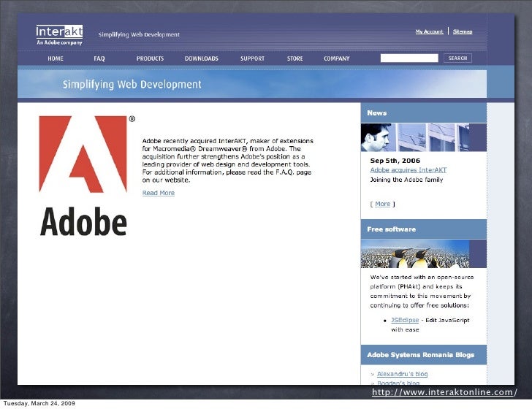Open the FAQ navigation item
Screen dimensions: 532x409
(99, 58)
